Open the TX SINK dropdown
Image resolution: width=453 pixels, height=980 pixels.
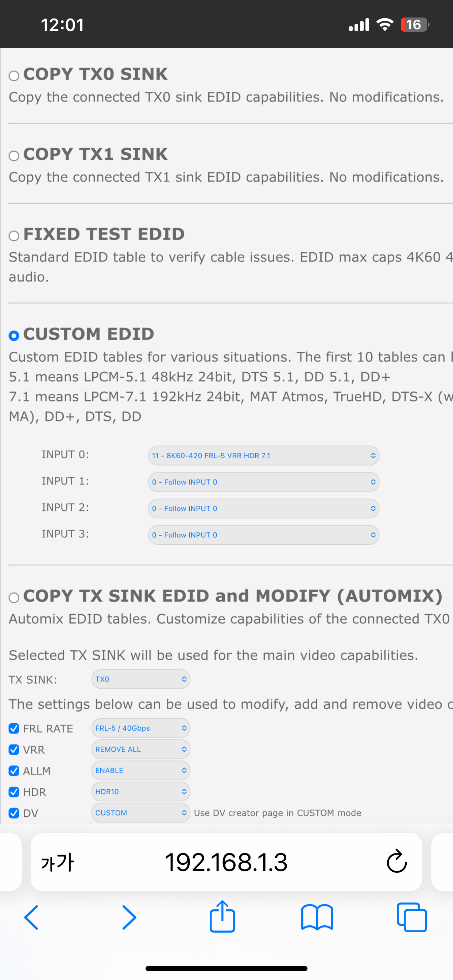140,679
